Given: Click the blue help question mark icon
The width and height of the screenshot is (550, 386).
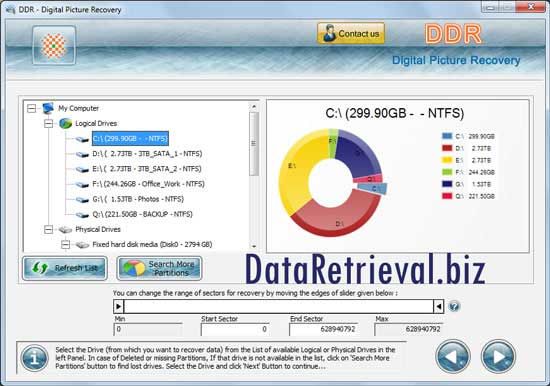Looking at the screenshot, I should pos(454,306).
